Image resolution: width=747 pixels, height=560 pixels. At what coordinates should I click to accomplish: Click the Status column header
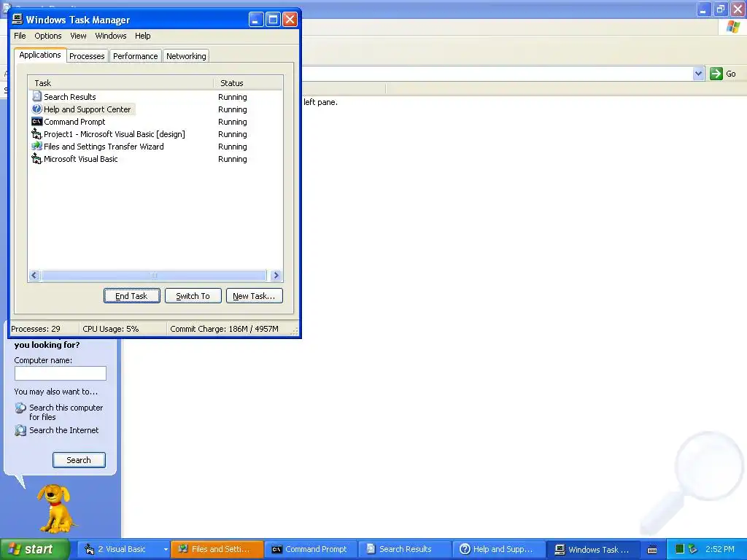point(248,83)
